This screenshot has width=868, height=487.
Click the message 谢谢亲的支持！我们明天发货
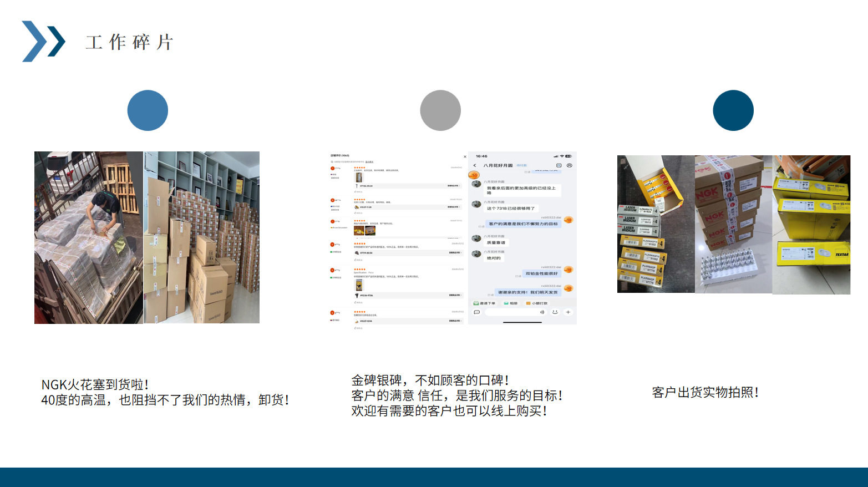527,292
